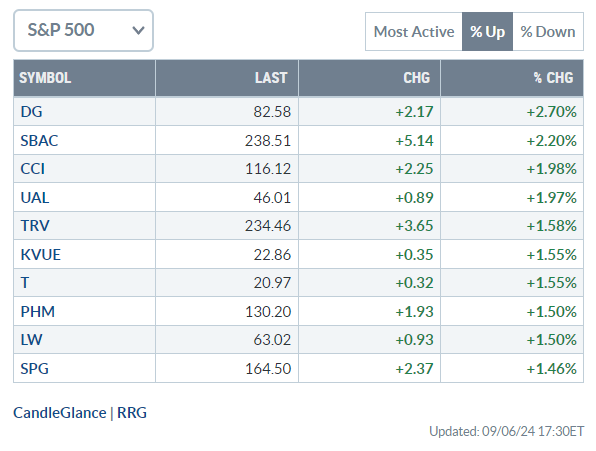This screenshot has width=596, height=451.
Task: Open the LW symbol link
Action: point(31,340)
